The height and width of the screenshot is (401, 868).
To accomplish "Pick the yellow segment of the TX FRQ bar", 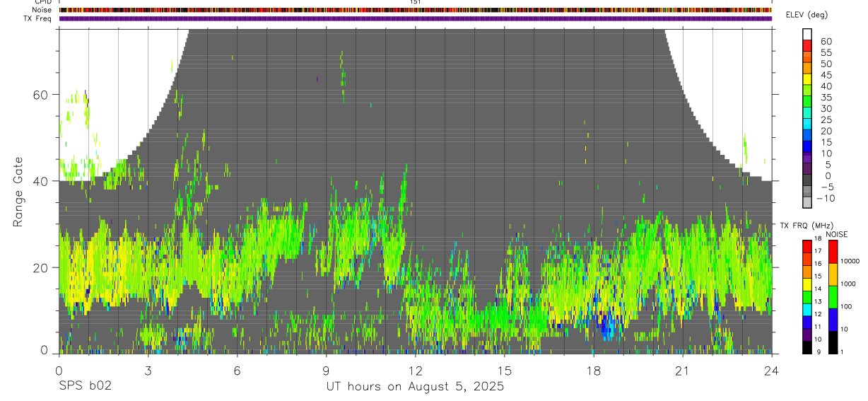I will [x=807, y=284].
